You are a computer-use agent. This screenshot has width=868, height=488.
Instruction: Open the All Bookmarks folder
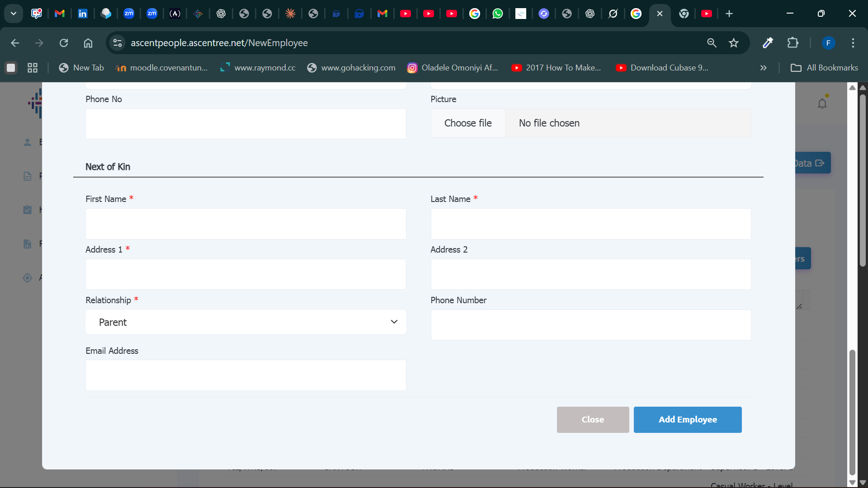click(824, 68)
